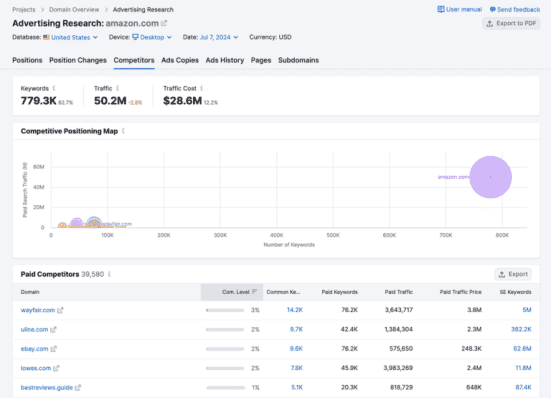Image resolution: width=551 pixels, height=398 pixels.
Task: Click the info icon next to Traffic Cost
Action: point(201,88)
